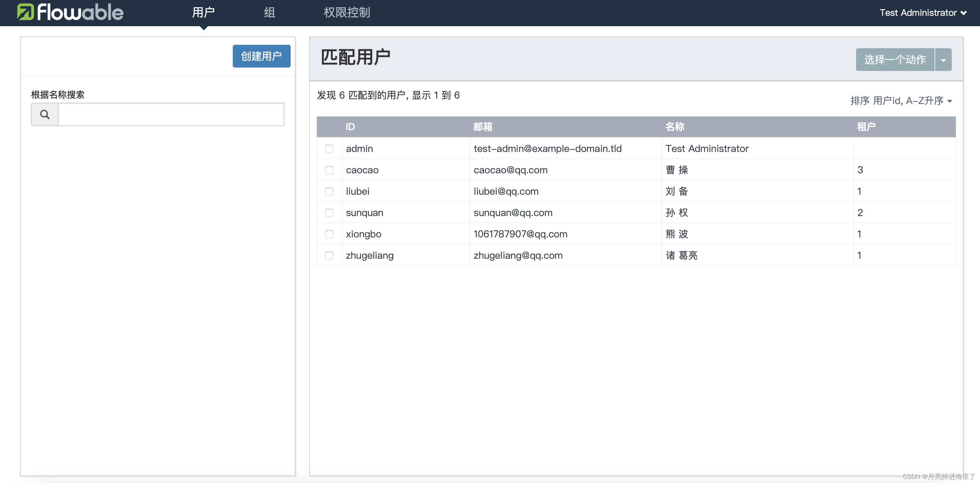
Task: Select the admin ID cell
Action: point(406,148)
